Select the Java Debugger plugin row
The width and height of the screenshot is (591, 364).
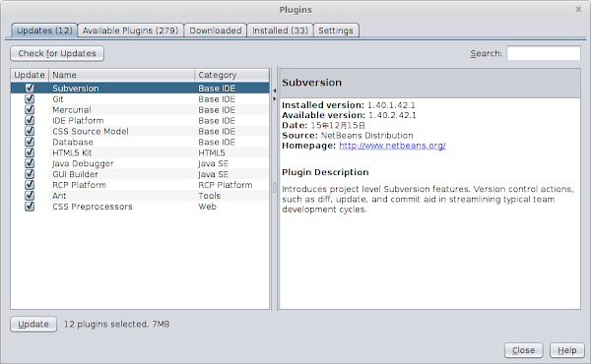[140, 163]
